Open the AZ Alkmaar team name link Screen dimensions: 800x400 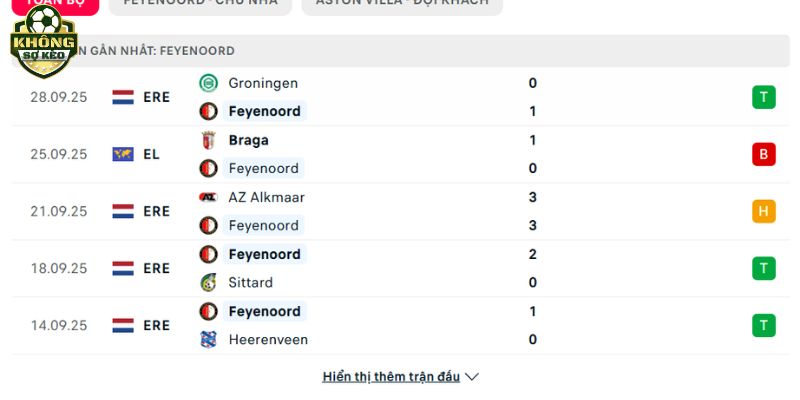pyautogui.click(x=266, y=197)
